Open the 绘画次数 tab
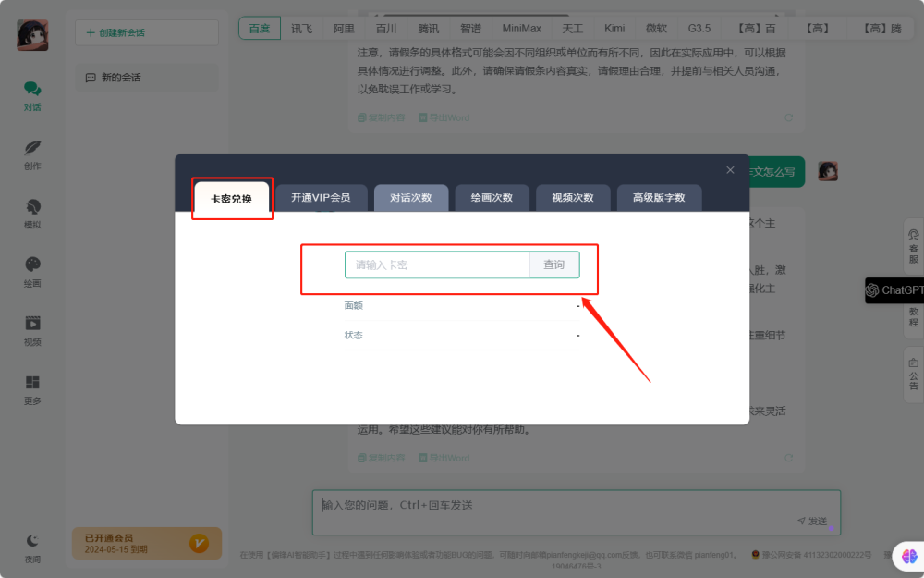 (x=492, y=198)
